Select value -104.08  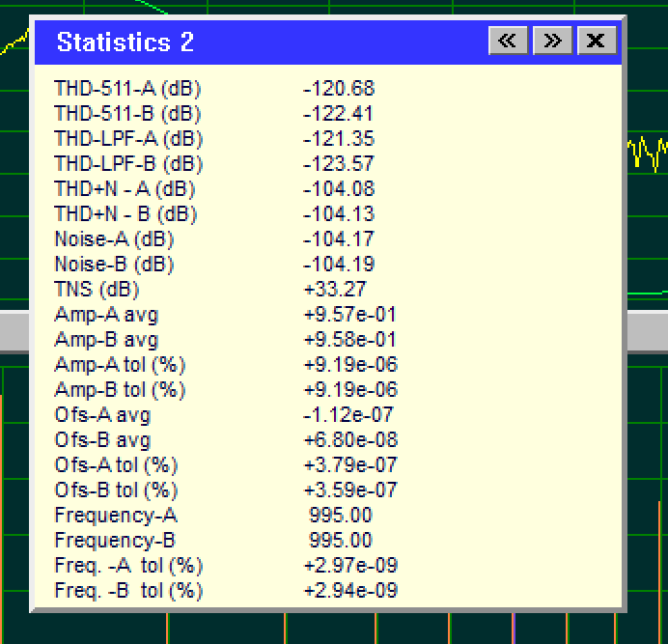point(339,189)
